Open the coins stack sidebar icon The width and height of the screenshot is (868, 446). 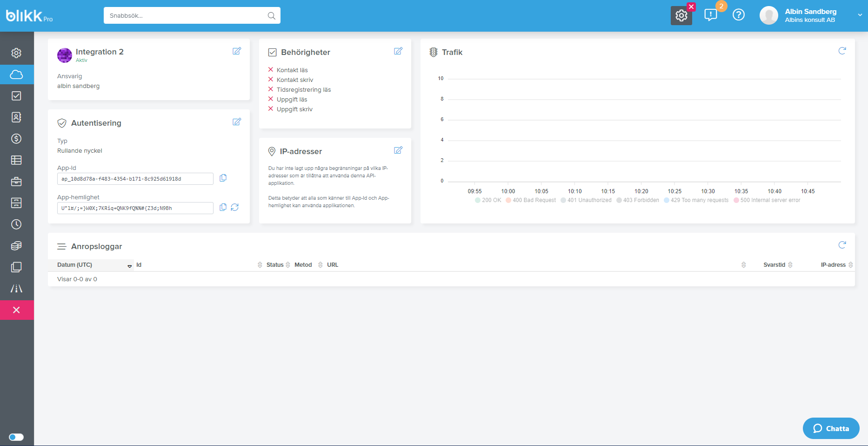pyautogui.click(x=16, y=246)
